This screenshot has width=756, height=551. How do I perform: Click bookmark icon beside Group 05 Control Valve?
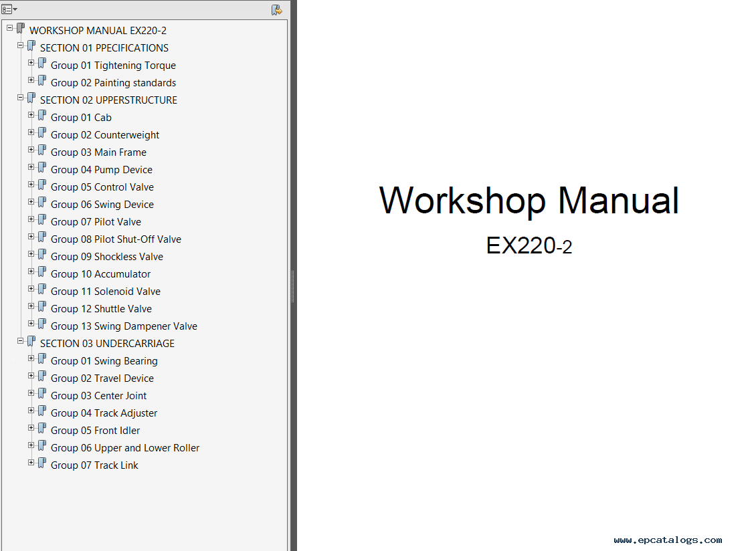42,185
